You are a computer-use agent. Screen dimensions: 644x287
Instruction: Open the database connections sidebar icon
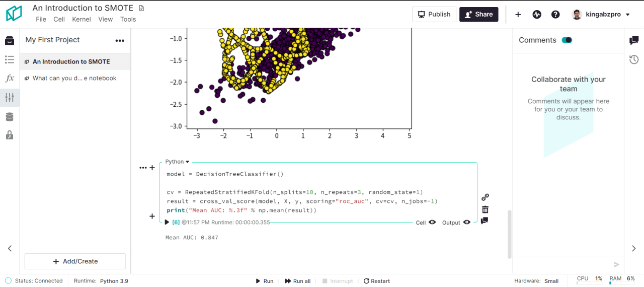point(10,117)
